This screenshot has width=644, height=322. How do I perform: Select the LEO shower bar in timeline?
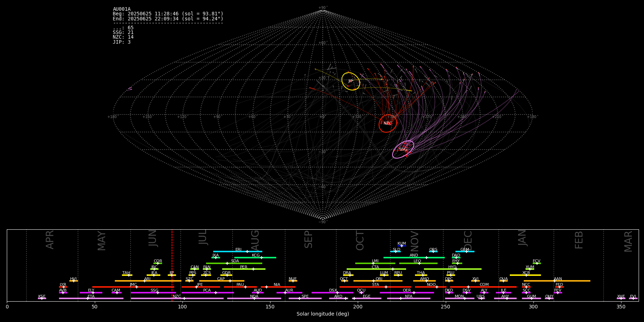coord(418,263)
